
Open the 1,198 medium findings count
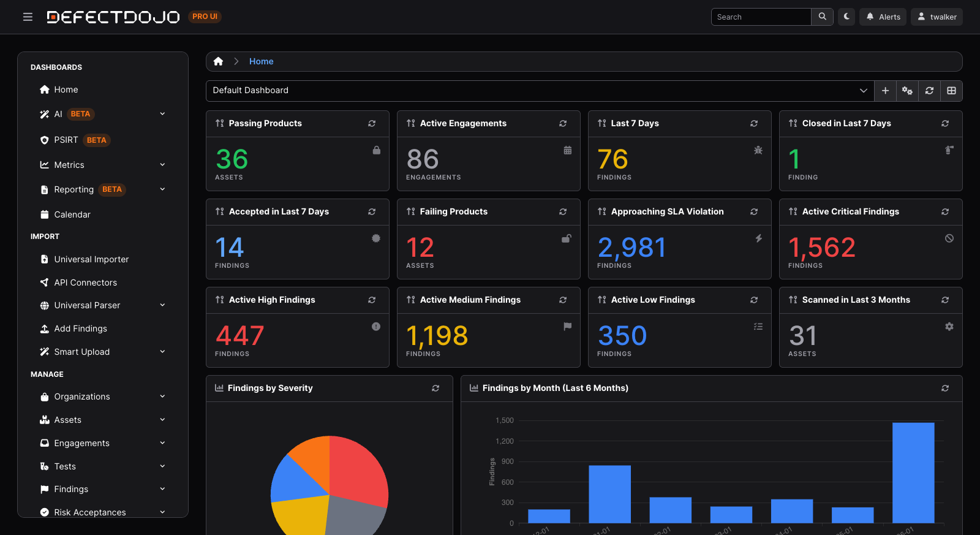pos(437,336)
